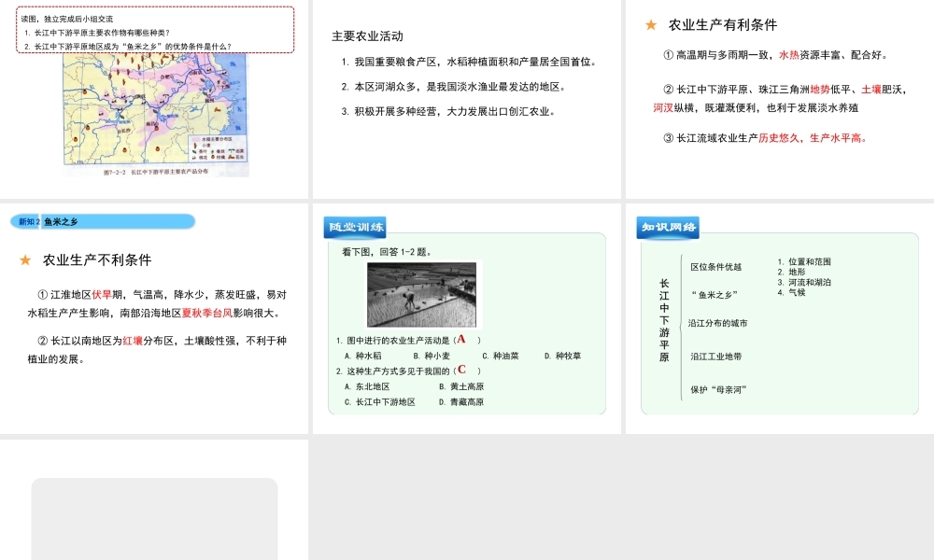Select the blank gray slide thumbnail
The height and width of the screenshot is (560, 934).
(154, 518)
